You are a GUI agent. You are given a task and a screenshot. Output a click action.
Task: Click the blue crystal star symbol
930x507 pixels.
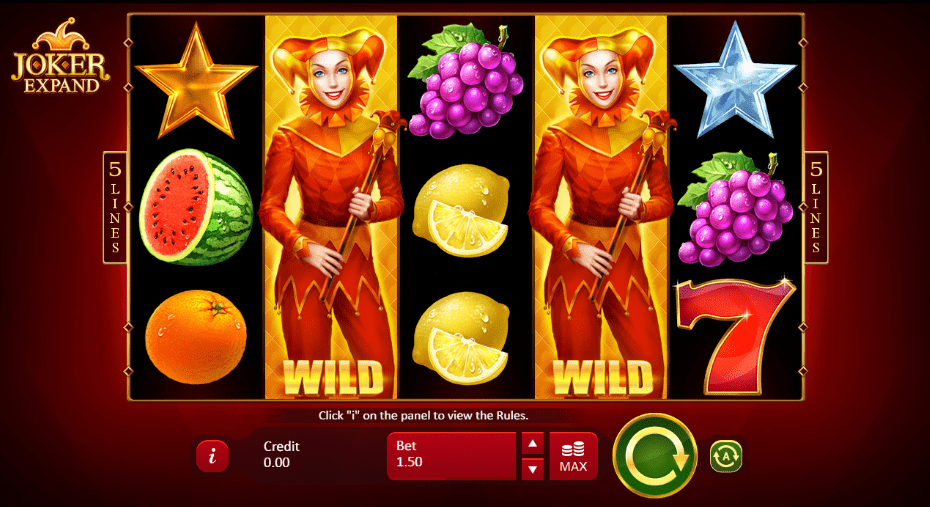pos(735,79)
